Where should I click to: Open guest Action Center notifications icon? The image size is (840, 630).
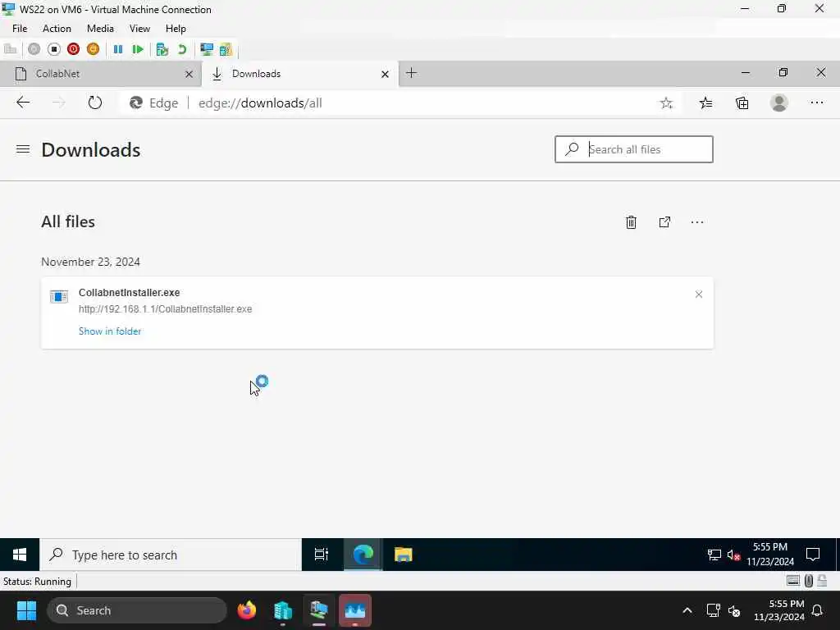point(813,555)
